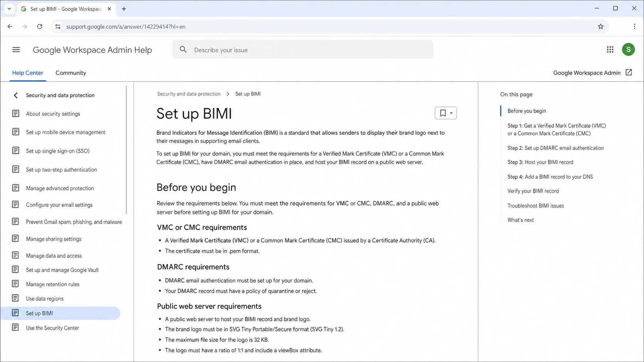
Task: Click the Describe your issue search field
Action: [x=303, y=50]
